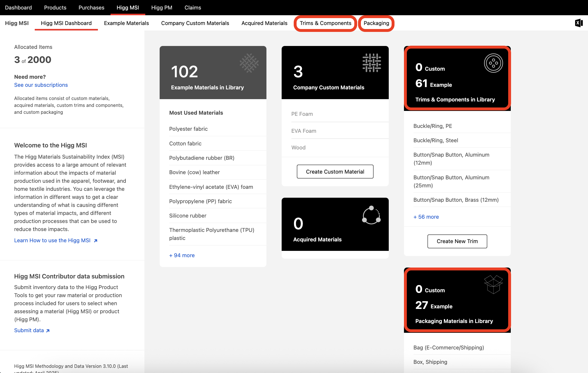588x373 pixels.
Task: Select Bag (E-Commerce/Shipping) packaging item
Action: click(462, 348)
